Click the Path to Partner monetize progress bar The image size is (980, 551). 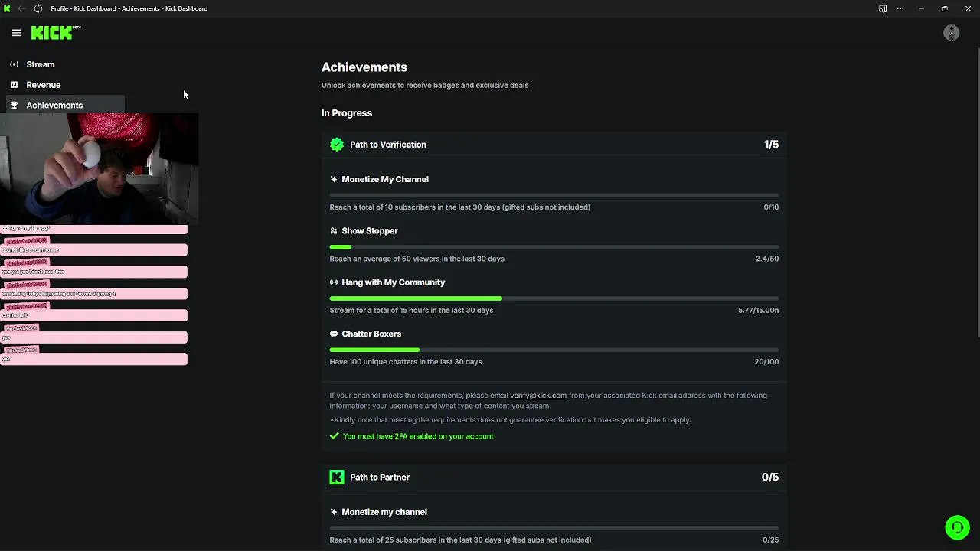point(554,528)
